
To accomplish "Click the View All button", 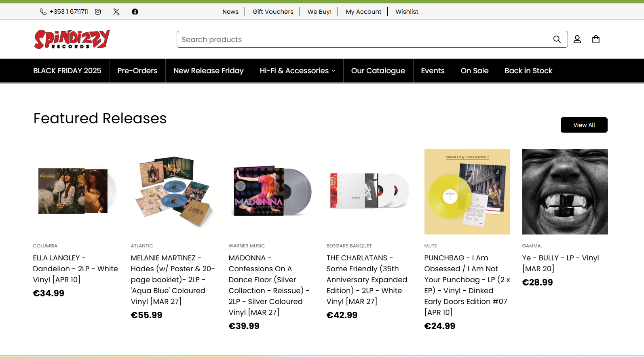I will 584,125.
